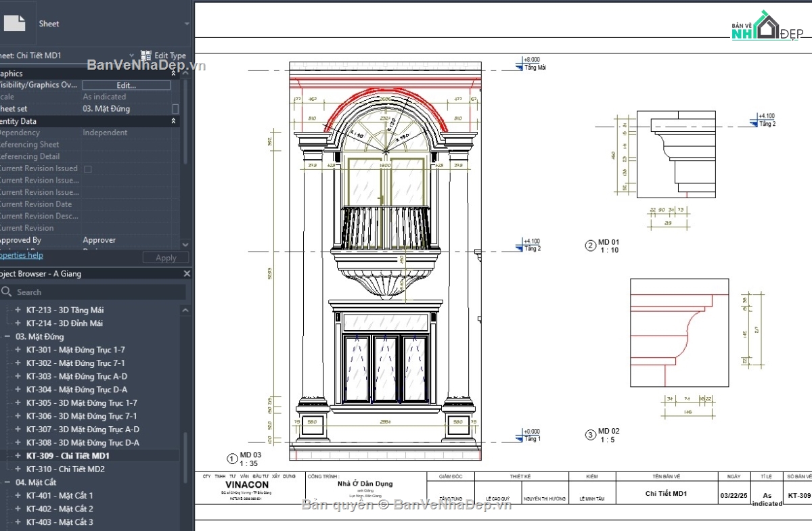Click the Edit Type button label
Viewport: 812px width, 531px height.
(x=170, y=56)
